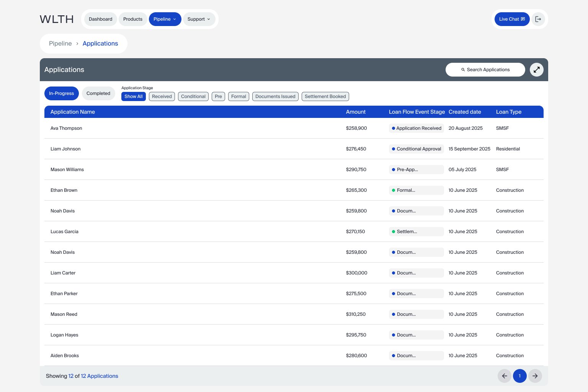Click the Application Received status badge
Viewport: 588px width, 392px height.
(x=416, y=128)
